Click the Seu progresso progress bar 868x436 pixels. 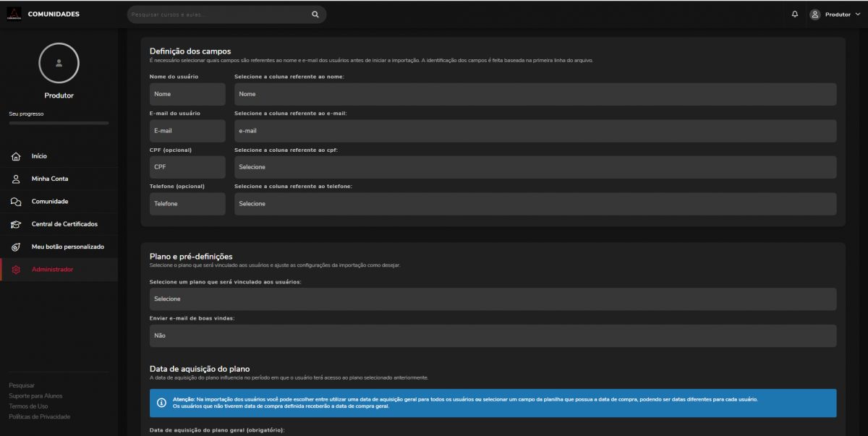click(x=59, y=124)
